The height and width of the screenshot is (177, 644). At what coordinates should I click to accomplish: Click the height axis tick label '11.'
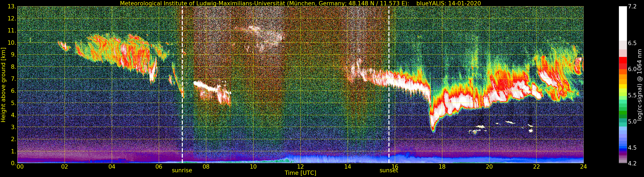pos(12,31)
